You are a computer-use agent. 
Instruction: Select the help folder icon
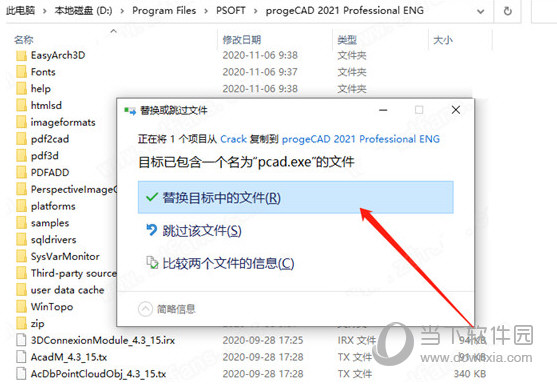21,89
